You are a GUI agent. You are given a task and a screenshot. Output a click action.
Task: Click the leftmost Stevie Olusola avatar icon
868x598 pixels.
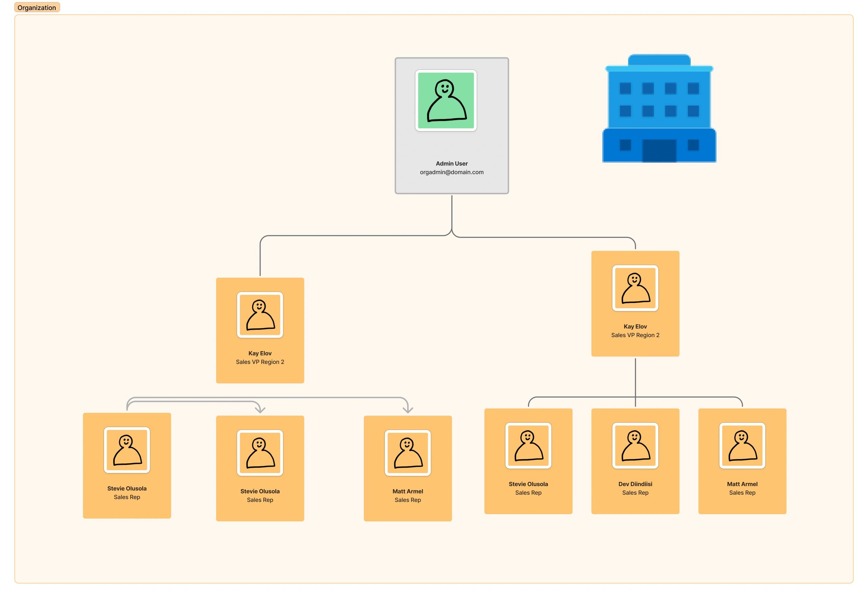click(x=127, y=450)
